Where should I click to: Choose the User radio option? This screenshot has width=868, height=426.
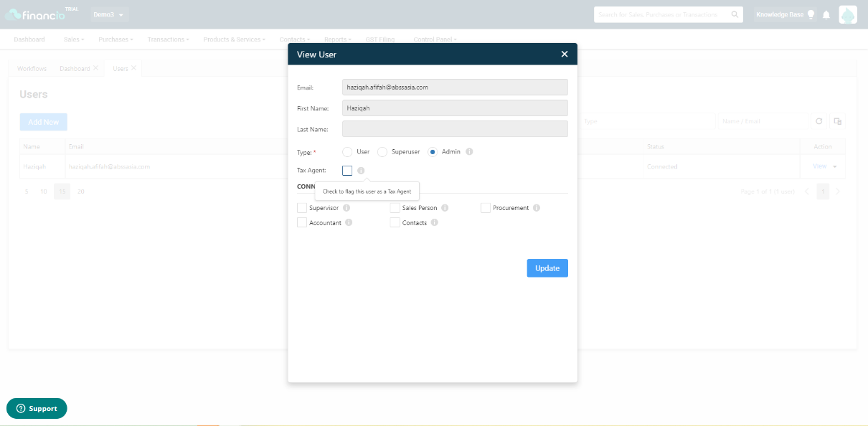tap(347, 152)
